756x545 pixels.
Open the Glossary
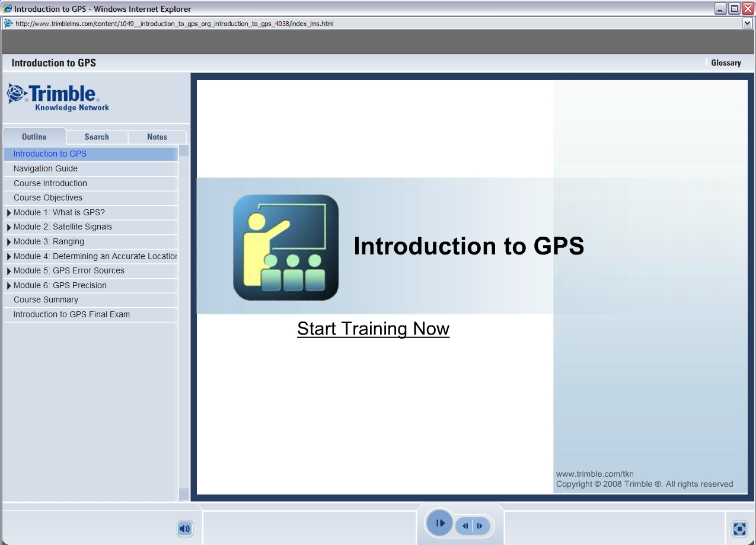pyautogui.click(x=726, y=63)
